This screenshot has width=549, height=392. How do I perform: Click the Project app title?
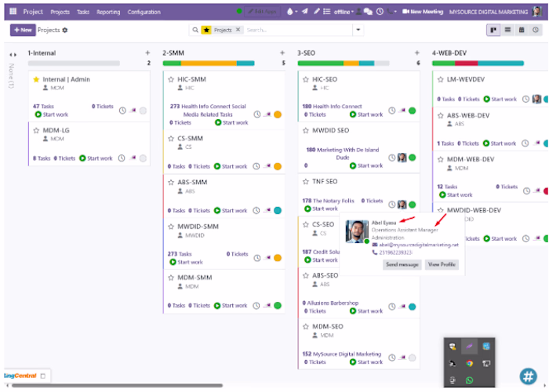[x=33, y=12]
